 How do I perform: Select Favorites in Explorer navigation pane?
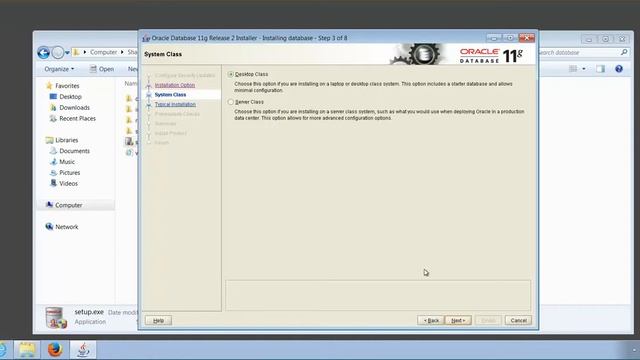point(67,86)
